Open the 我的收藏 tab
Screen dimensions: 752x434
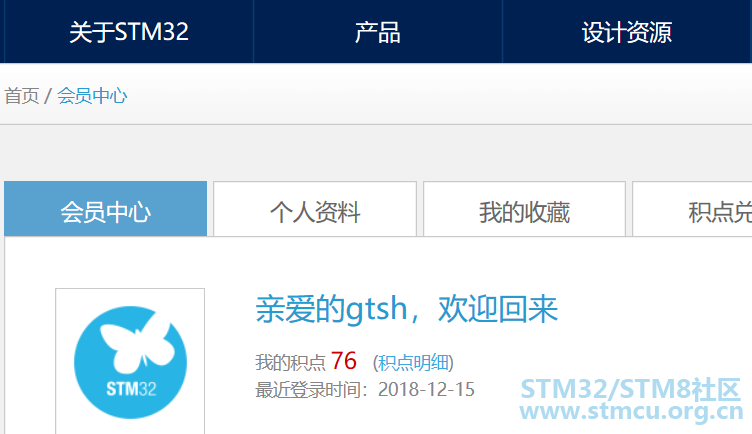(x=524, y=209)
